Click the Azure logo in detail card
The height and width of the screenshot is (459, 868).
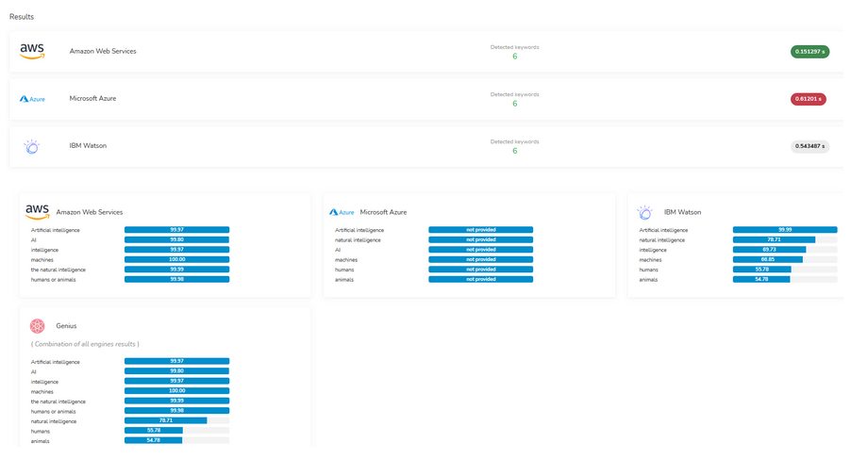click(x=342, y=212)
